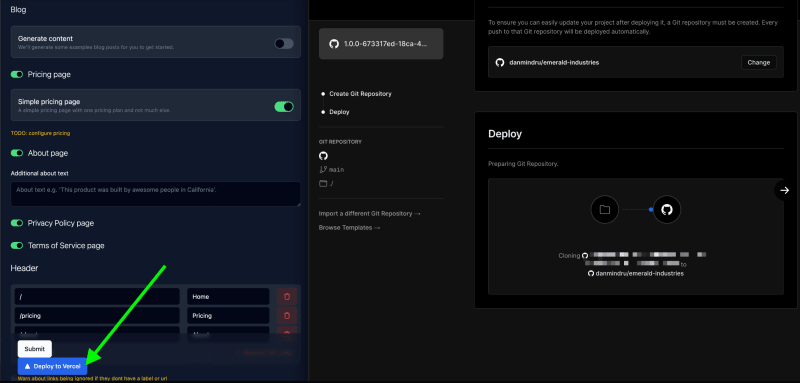Click 'Preparing Git Repository.' status text

click(x=523, y=164)
